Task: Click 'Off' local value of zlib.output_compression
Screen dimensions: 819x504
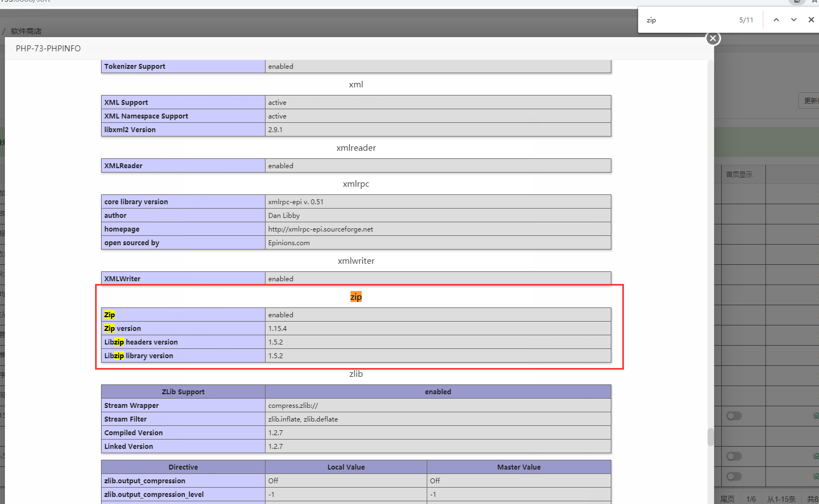Action: [x=273, y=481]
